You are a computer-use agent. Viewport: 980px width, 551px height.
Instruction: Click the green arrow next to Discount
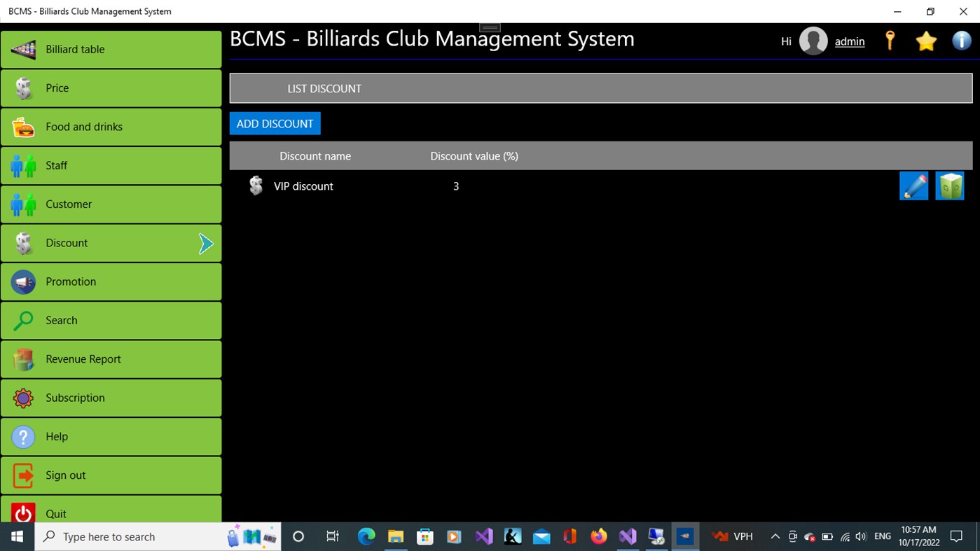click(x=206, y=243)
